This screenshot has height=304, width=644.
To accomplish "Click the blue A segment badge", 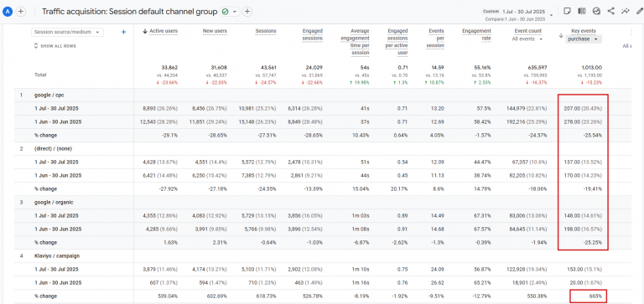I will [7, 12].
